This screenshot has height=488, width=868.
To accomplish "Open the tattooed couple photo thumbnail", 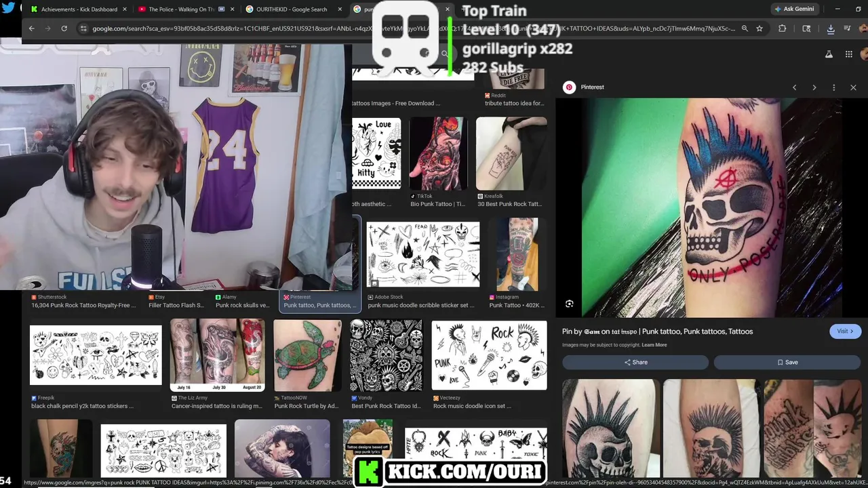I will pos(282,449).
